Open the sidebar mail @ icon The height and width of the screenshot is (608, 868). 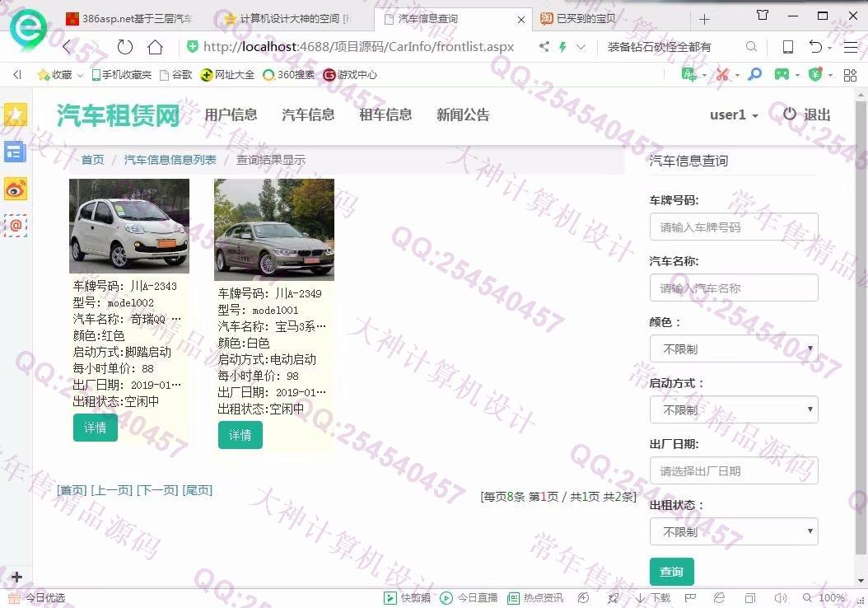pos(16,226)
